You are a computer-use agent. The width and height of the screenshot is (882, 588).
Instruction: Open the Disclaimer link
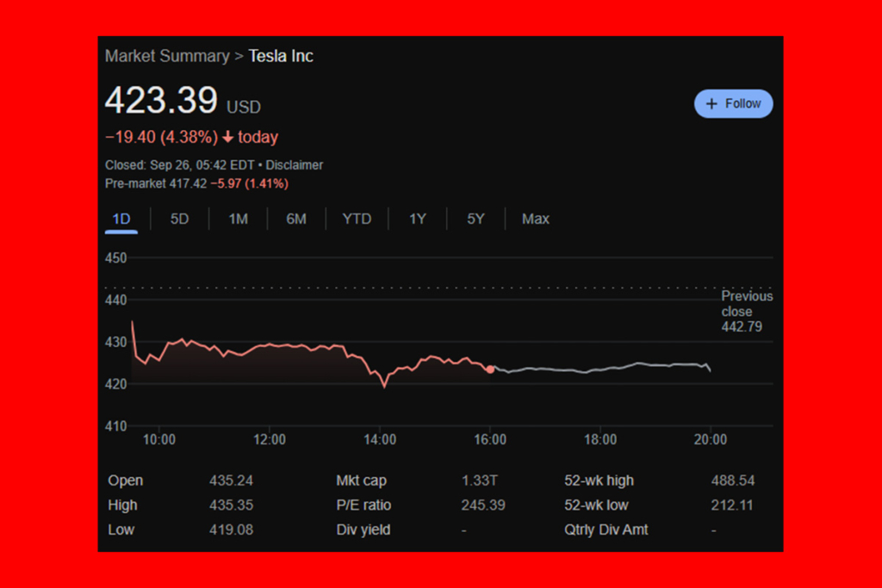point(295,164)
